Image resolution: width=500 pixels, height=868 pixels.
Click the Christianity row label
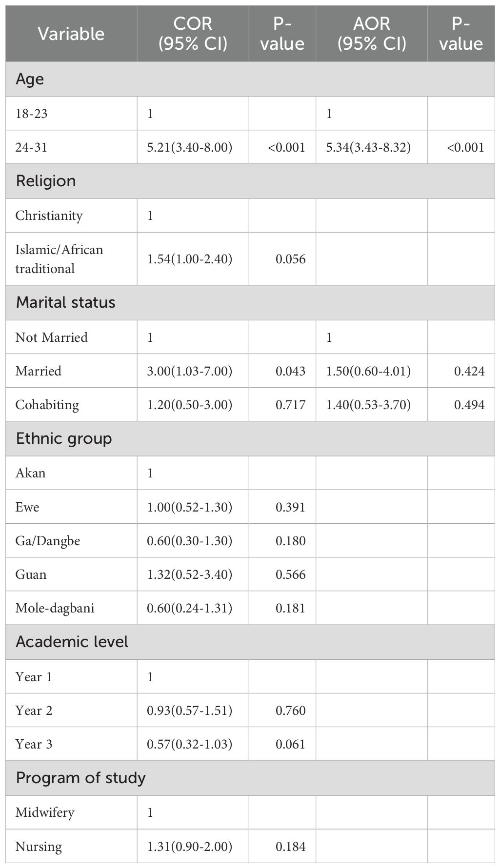point(49,216)
